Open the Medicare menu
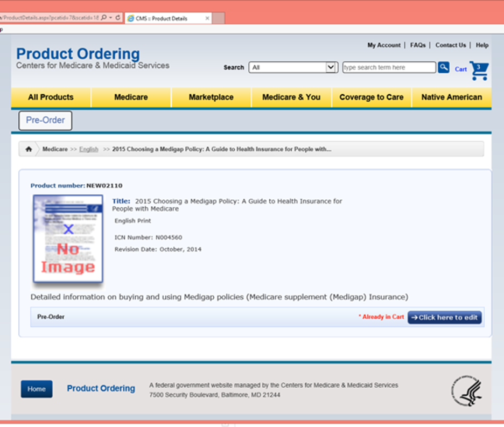504x427 pixels. [131, 97]
